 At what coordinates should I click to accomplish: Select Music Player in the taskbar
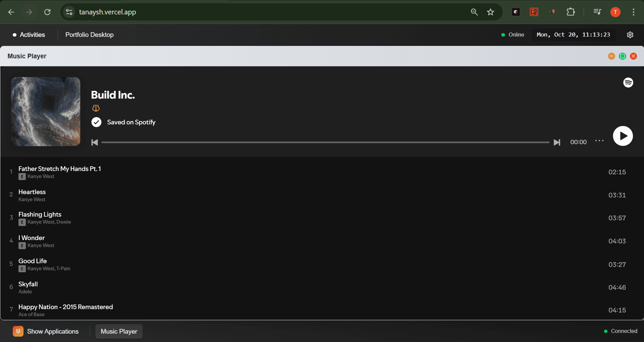click(119, 331)
